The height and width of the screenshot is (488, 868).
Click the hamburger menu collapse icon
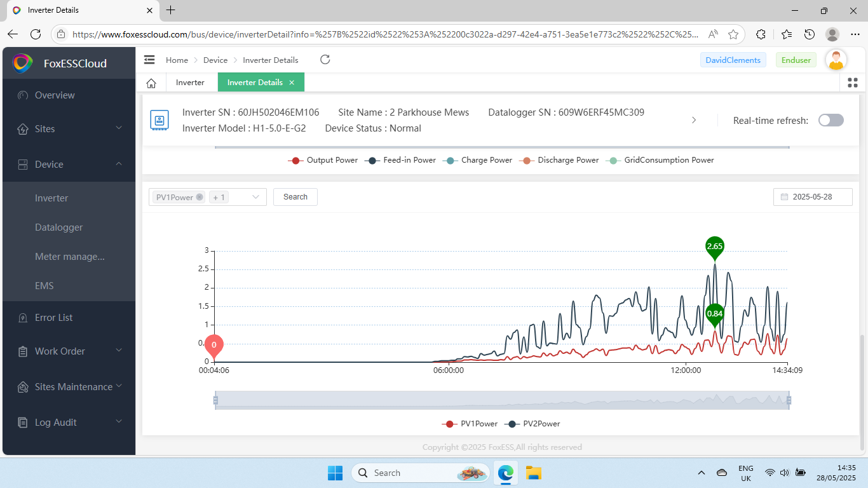[x=149, y=60]
